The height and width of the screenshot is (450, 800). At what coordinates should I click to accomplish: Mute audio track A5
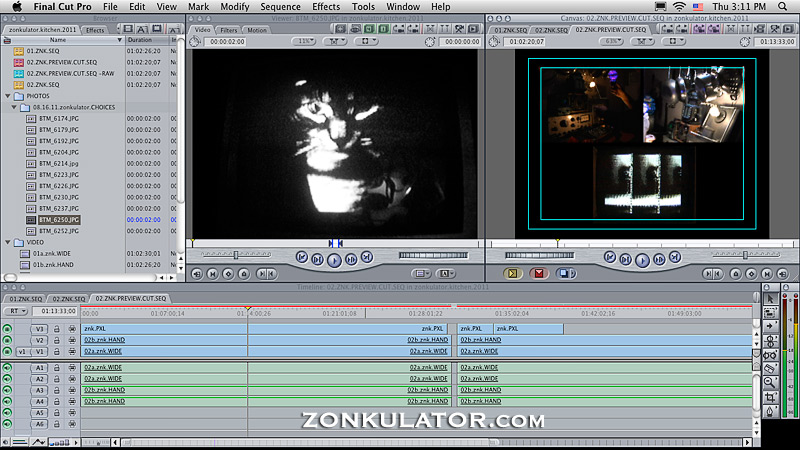[7, 413]
